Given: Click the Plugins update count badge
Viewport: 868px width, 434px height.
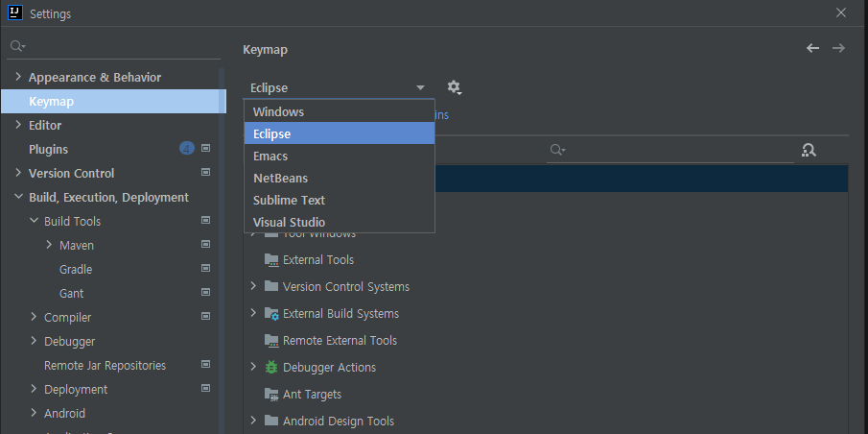Looking at the screenshot, I should coord(187,149).
